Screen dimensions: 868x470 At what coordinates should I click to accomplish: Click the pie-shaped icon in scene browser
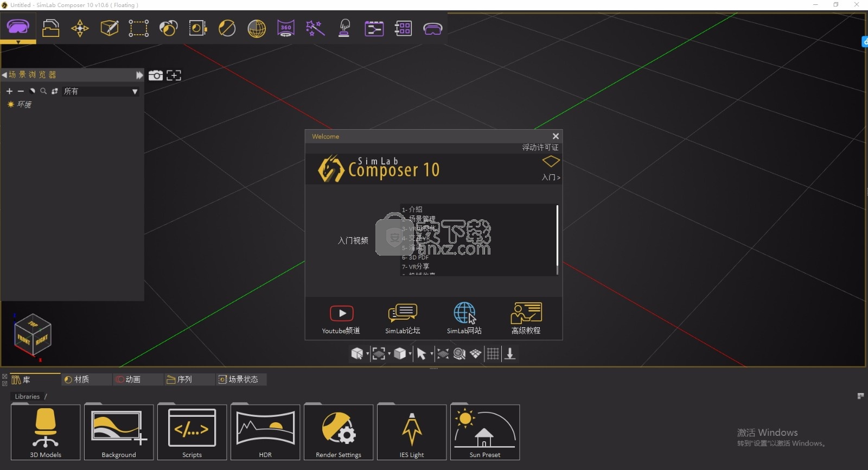[32, 91]
